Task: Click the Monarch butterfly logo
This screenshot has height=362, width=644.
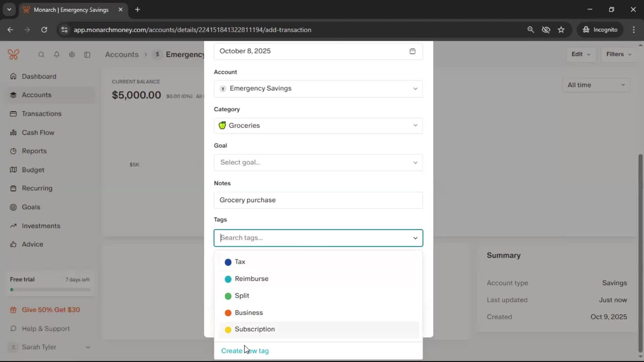Action: tap(13, 54)
